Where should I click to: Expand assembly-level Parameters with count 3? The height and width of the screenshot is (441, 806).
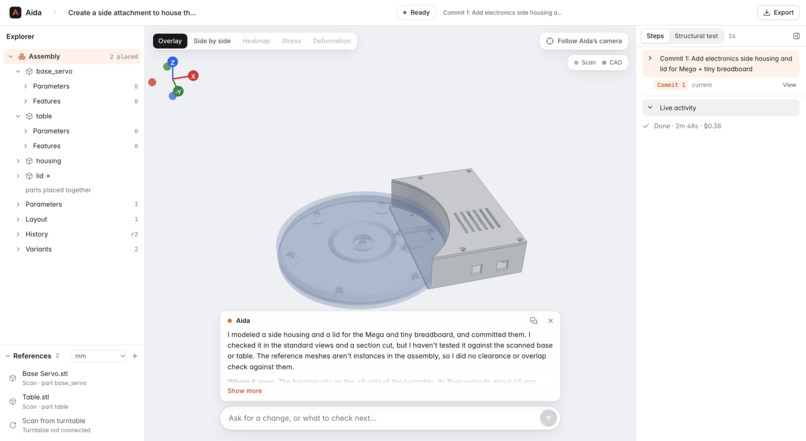tap(18, 205)
